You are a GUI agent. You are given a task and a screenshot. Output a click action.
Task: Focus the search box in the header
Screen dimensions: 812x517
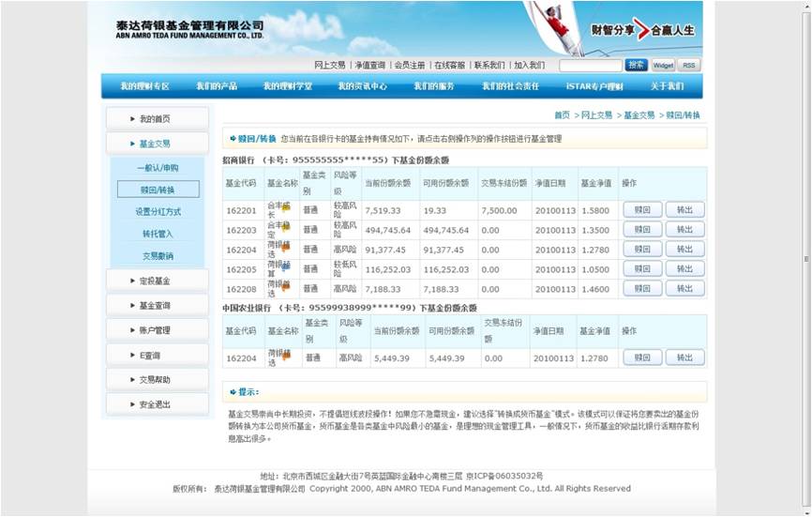coord(591,66)
